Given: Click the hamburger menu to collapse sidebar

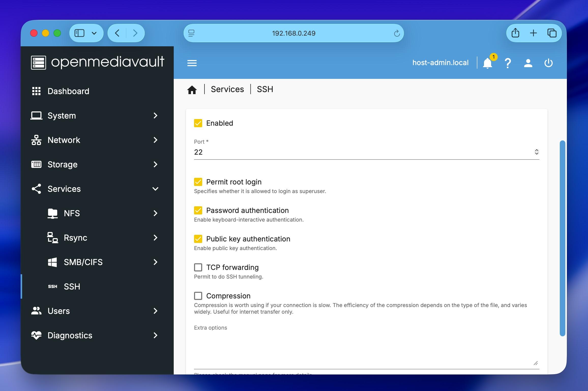Looking at the screenshot, I should [192, 63].
